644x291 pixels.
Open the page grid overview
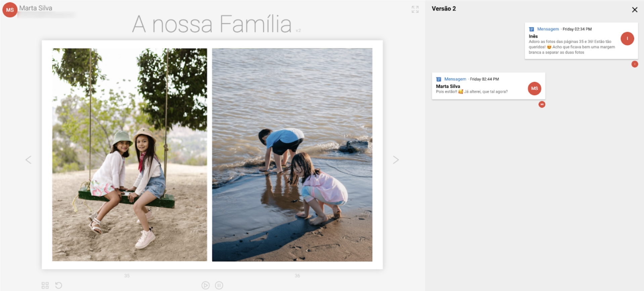(x=45, y=285)
